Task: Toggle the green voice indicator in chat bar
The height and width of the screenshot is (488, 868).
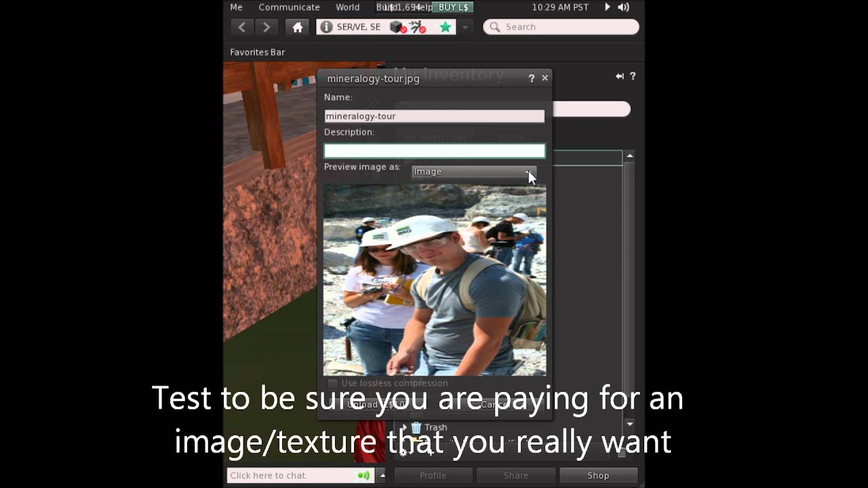Action: 364,476
